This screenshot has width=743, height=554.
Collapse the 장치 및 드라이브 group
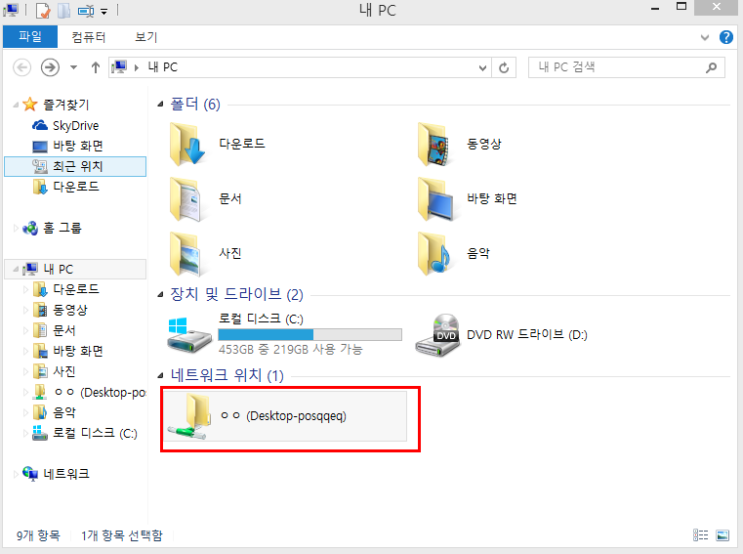pyautogui.click(x=163, y=295)
